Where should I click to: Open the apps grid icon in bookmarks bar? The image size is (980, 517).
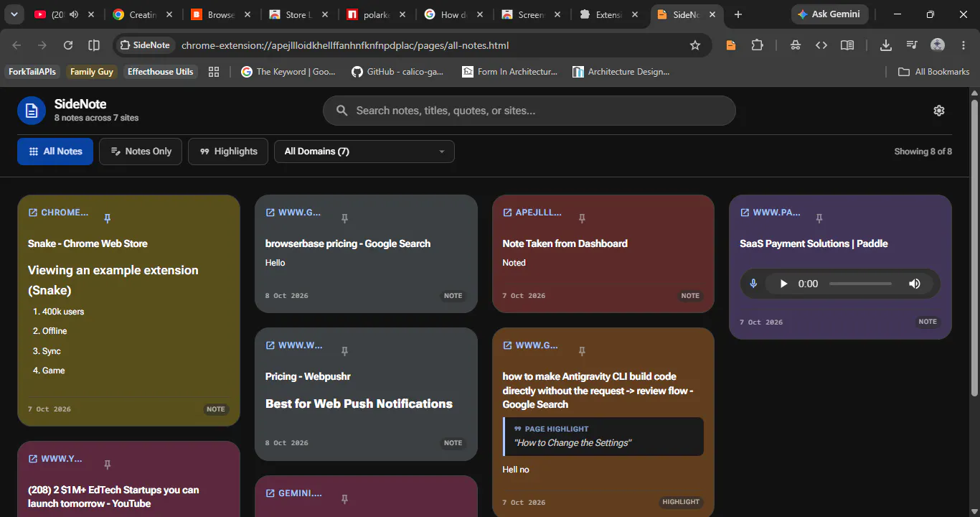click(213, 72)
